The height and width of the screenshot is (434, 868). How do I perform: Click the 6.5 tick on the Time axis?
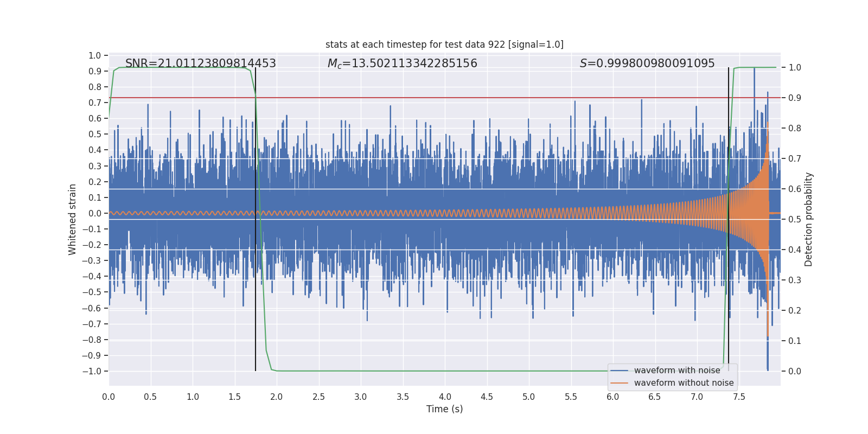tap(655, 397)
